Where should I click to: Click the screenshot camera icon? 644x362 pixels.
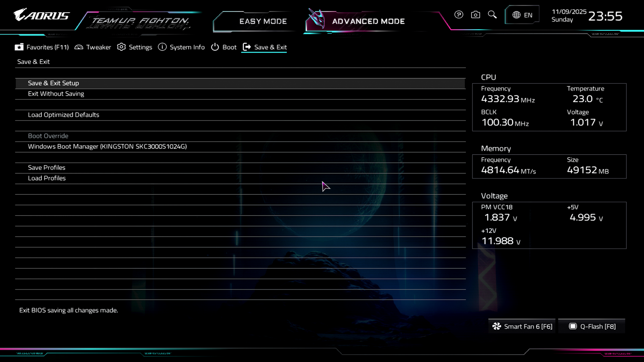tap(475, 15)
